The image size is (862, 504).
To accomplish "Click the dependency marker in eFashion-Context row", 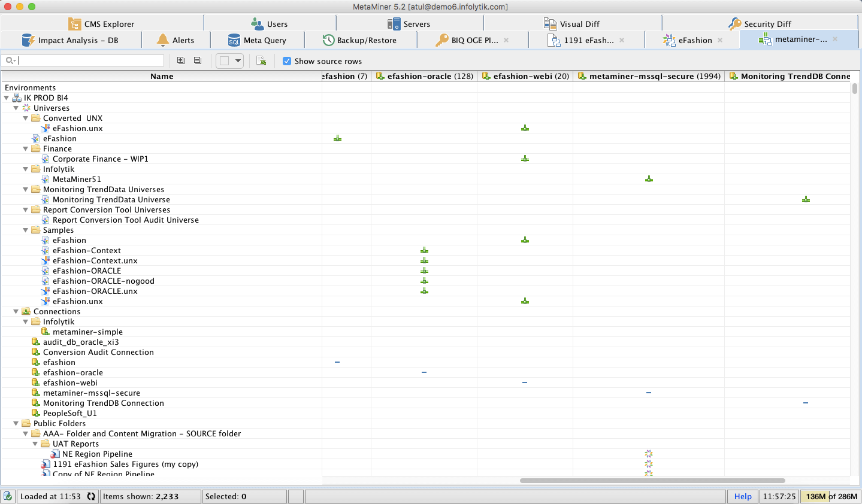I will [x=424, y=250].
